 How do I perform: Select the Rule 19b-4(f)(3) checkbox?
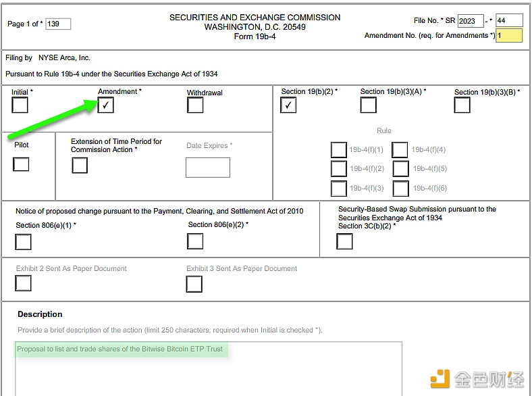point(339,189)
